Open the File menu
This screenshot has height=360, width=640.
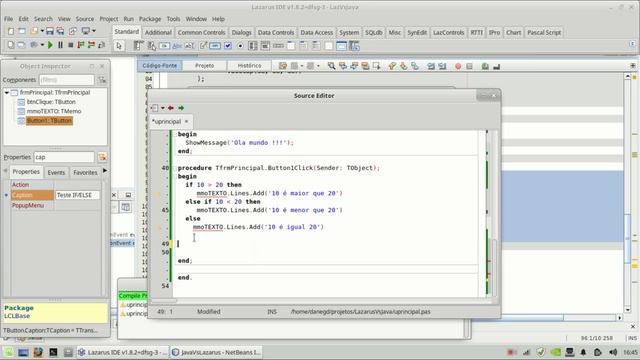tap(9, 19)
